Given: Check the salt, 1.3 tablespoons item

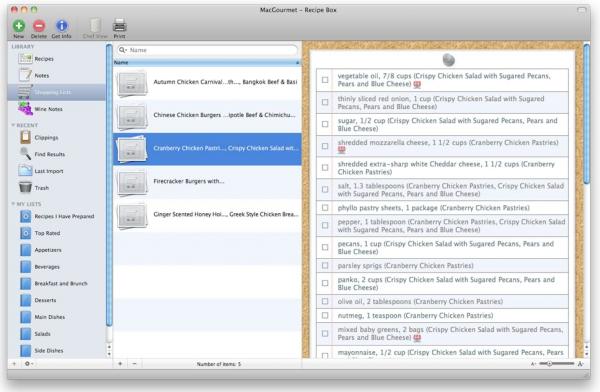Looking at the screenshot, I should click(325, 189).
